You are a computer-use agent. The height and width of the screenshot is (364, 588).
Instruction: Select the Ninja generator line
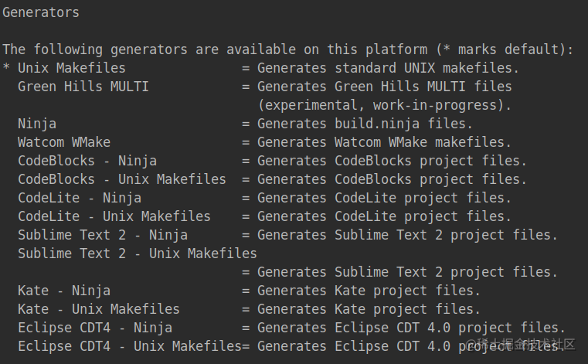pyautogui.click(x=37, y=124)
